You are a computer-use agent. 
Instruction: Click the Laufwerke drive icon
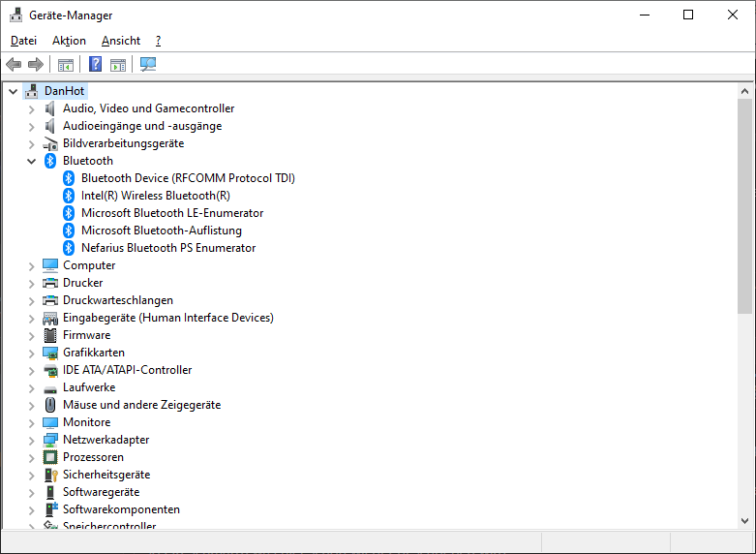[x=50, y=389]
